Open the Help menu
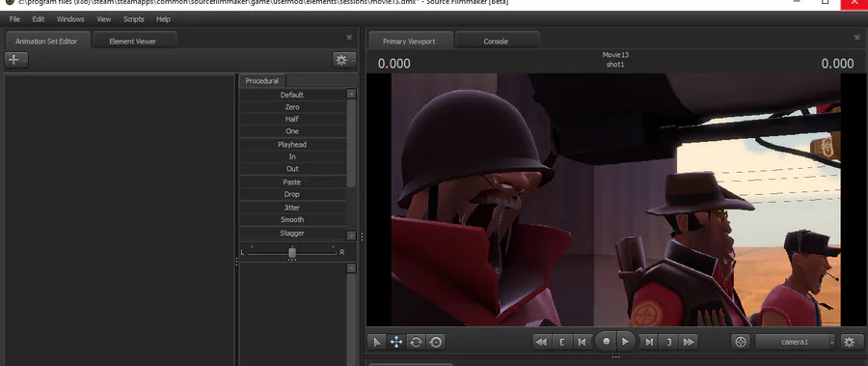 pyautogui.click(x=163, y=19)
